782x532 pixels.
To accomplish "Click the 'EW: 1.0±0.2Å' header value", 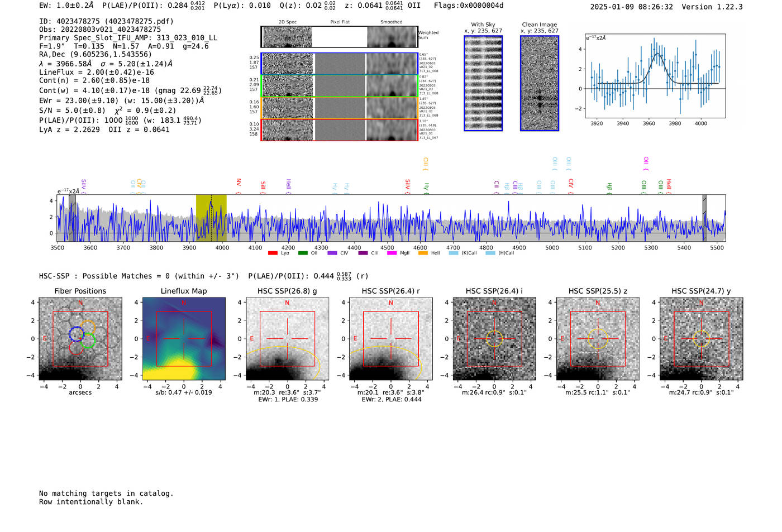I will (x=66, y=6).
